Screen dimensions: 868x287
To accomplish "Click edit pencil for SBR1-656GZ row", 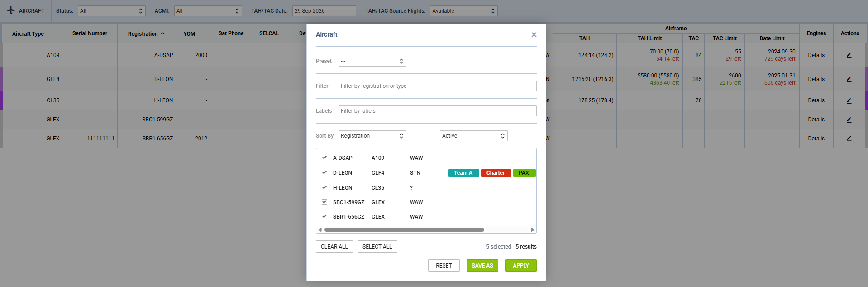I will pyautogui.click(x=849, y=139).
